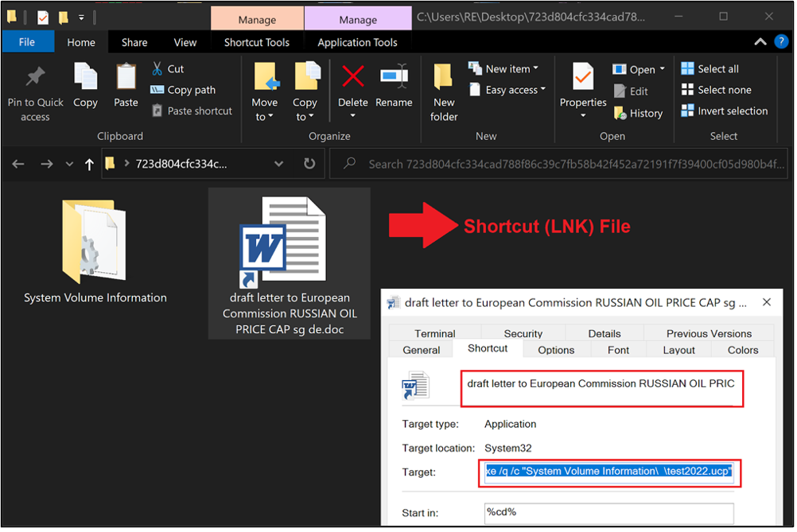Rename the selected file

394,85
